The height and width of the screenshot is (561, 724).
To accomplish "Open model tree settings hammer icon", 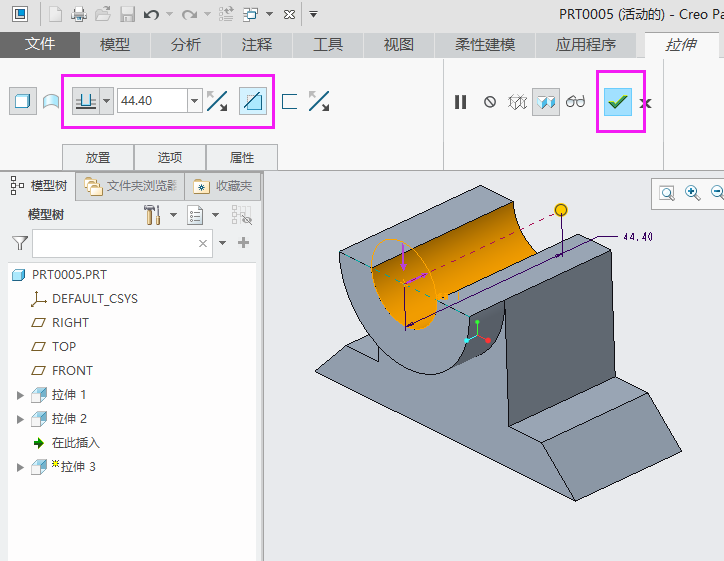I will point(152,214).
